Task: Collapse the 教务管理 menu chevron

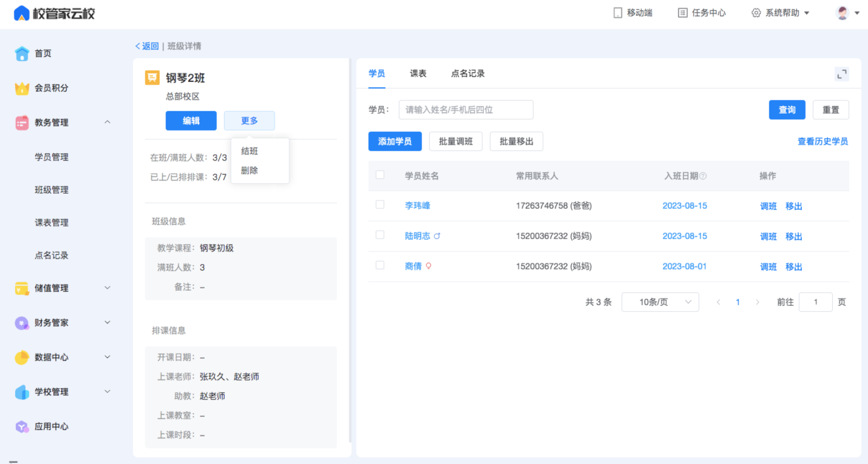Action: point(107,122)
